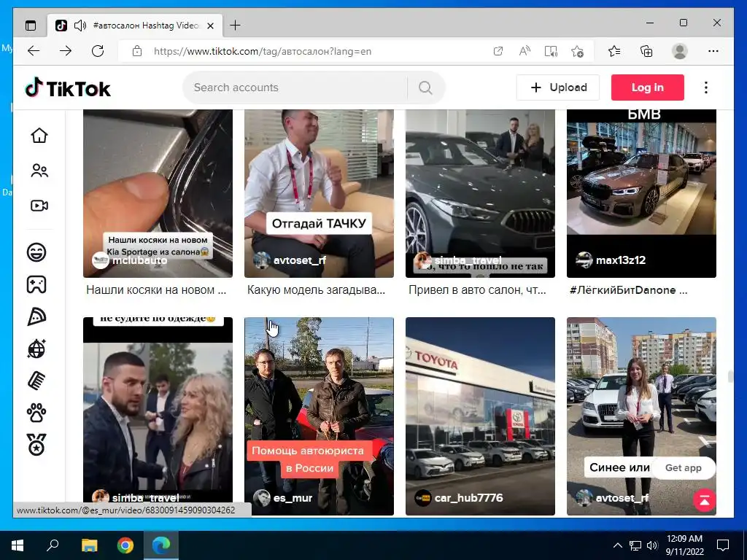The image size is (747, 560).
Task: Click the browser Forward arrow
Action: [66, 51]
